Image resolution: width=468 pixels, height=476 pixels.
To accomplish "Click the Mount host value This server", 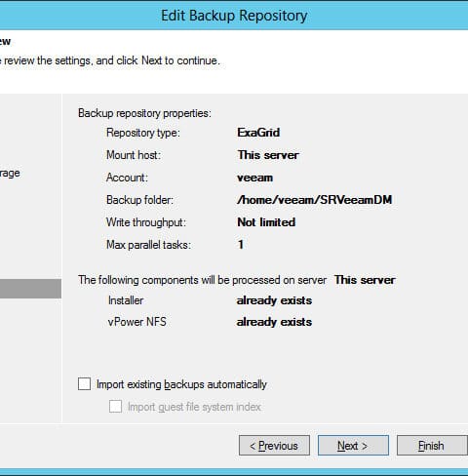I will point(268,155).
